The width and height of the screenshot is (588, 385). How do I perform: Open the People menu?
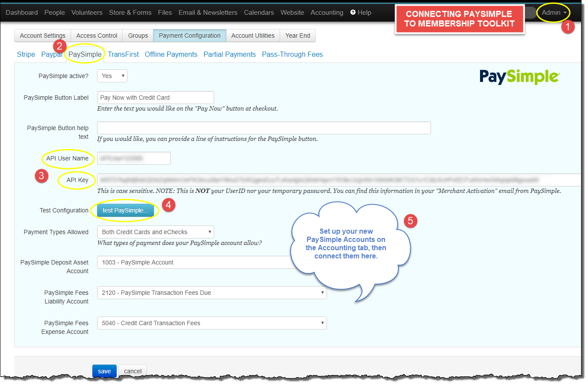(55, 13)
